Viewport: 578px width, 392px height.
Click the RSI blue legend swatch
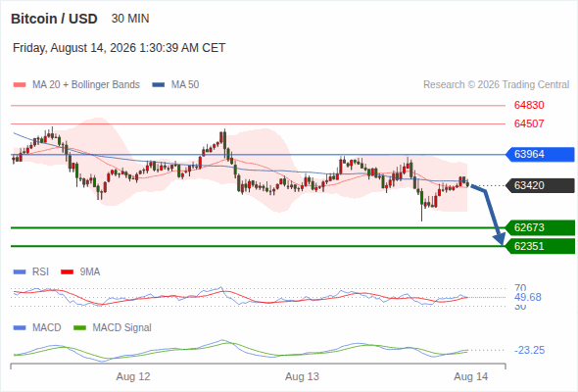tap(20, 272)
